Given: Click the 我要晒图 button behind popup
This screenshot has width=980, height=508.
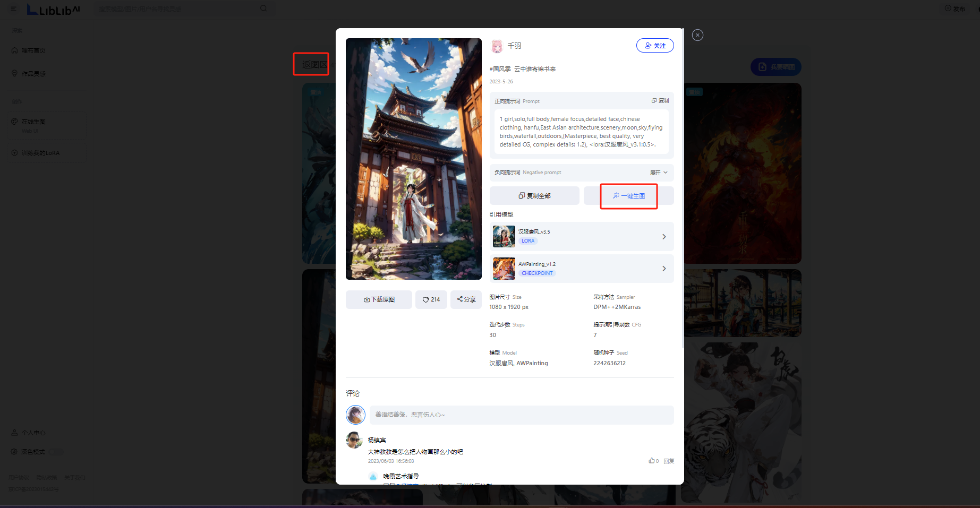Looking at the screenshot, I should (776, 67).
